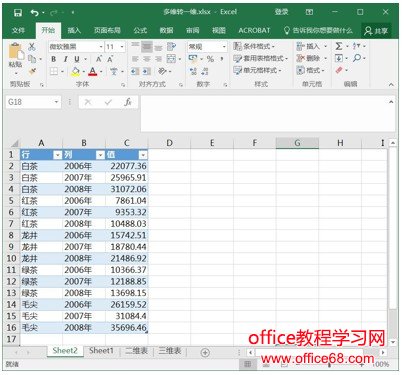Open Format as Table menu
Screen dimensions: 404x375
tap(260, 59)
